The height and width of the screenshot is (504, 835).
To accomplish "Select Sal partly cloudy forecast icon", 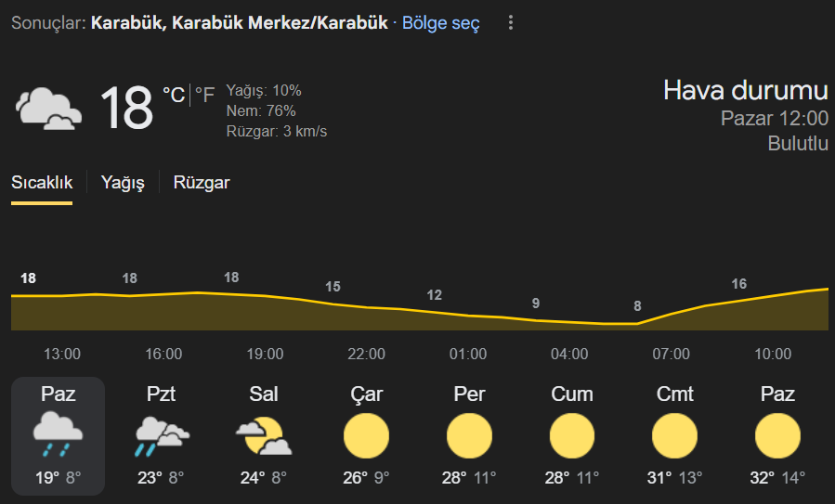I will [264, 436].
